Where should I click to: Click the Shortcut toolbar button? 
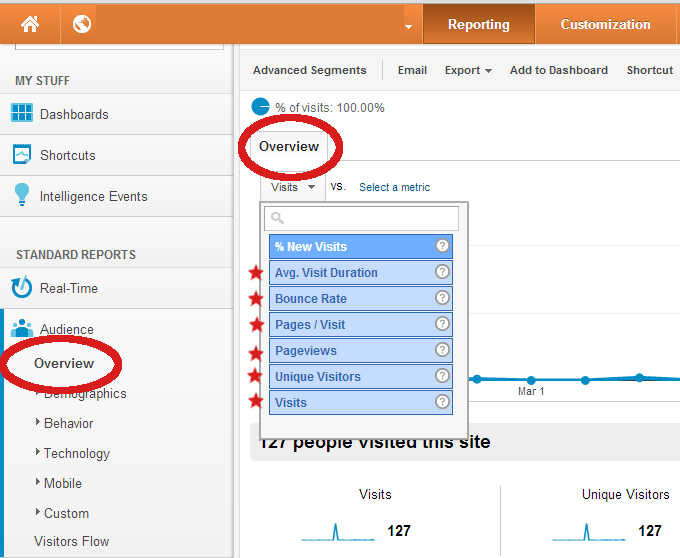coord(650,70)
